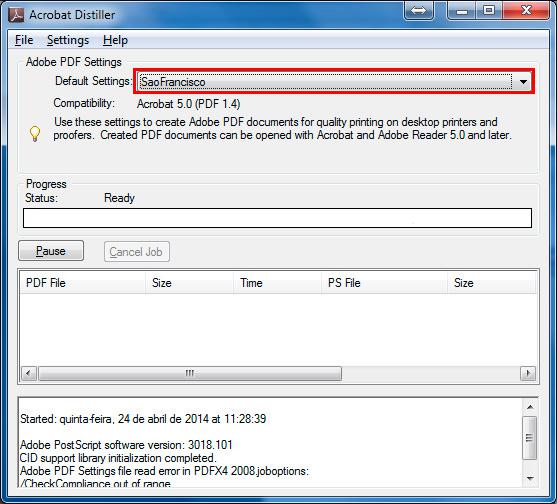The width and height of the screenshot is (557, 504).
Task: Click the 'Started: quinta-feira' log line
Action: point(143,419)
